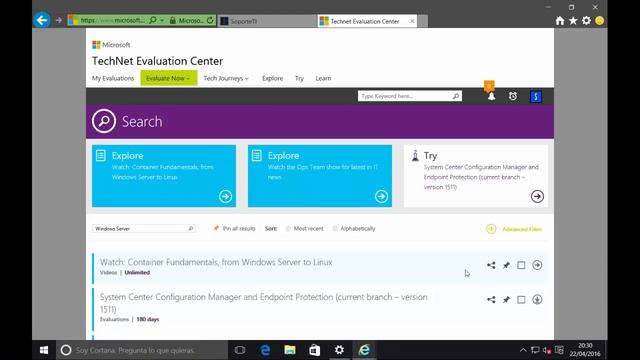Open arrow on the Try card
Screen dimensions: 640x360
(537, 196)
